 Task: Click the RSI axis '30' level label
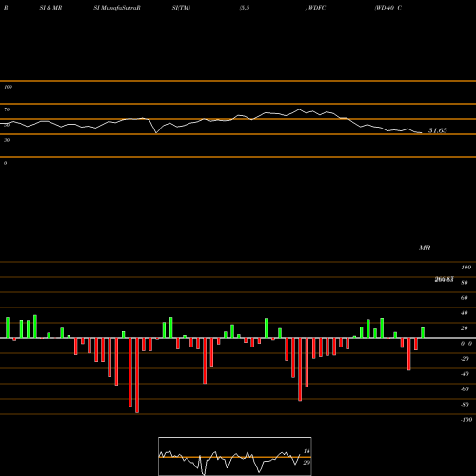coord(7,140)
